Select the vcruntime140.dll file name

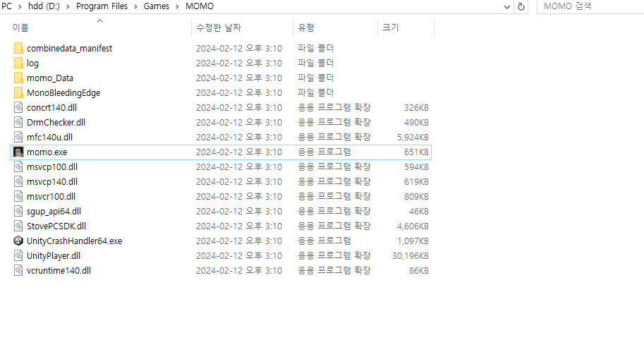tap(59, 270)
